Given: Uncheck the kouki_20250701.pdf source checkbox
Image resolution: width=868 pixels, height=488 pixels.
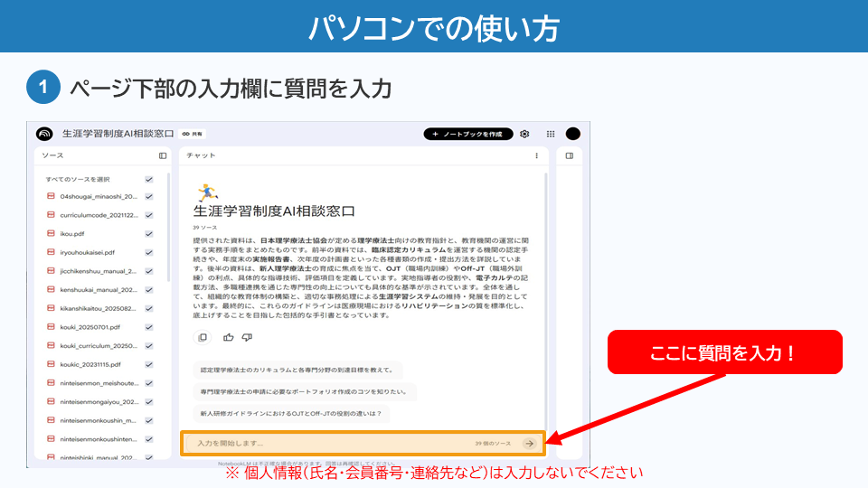Looking at the screenshot, I should point(149,327).
